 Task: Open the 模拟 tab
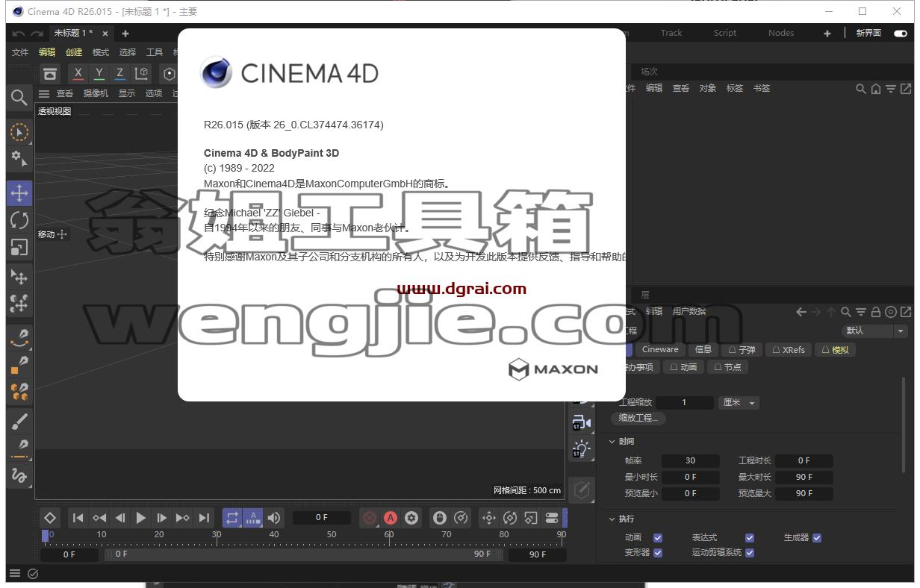click(x=835, y=349)
